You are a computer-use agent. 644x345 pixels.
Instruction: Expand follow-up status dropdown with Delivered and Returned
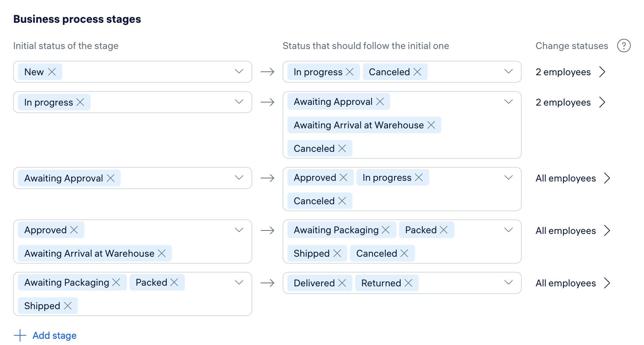coord(508,283)
